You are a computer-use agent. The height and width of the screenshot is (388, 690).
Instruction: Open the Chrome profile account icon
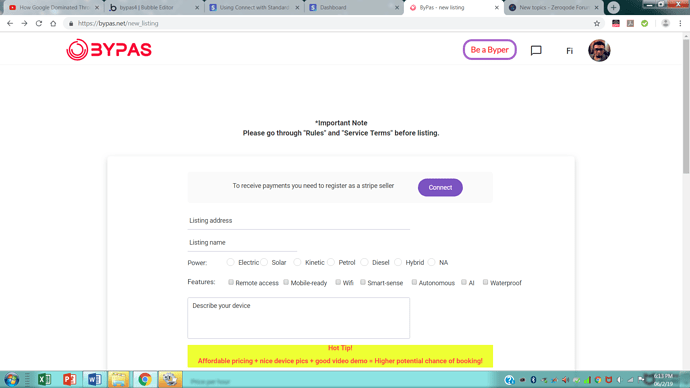(x=665, y=23)
